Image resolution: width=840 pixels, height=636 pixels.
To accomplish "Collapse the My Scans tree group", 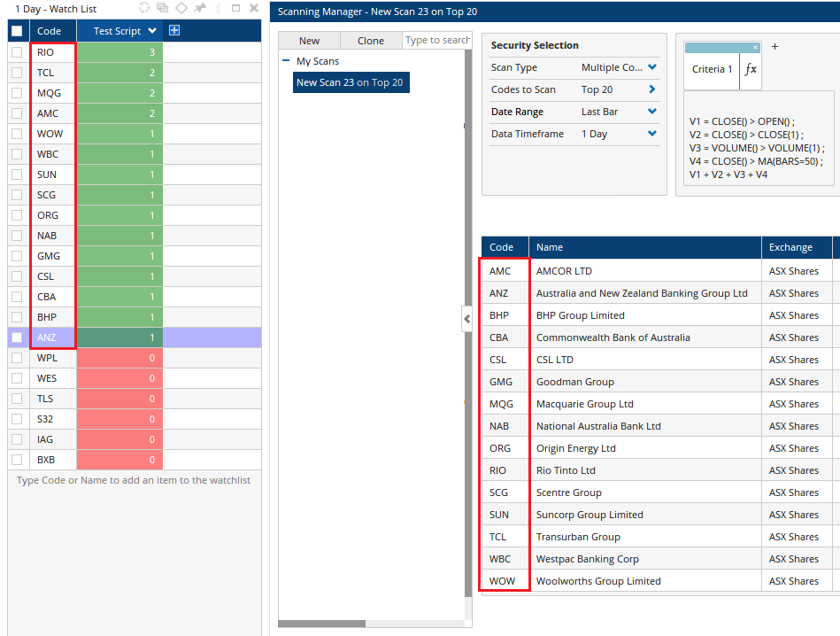I will (286, 61).
